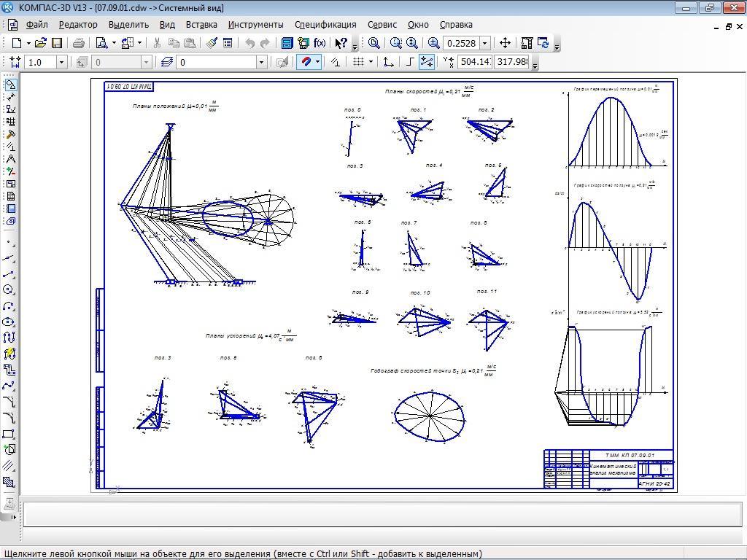Image resolution: width=747 pixels, height=560 pixels.
Task: Open a file with the folder icon
Action: (41, 43)
